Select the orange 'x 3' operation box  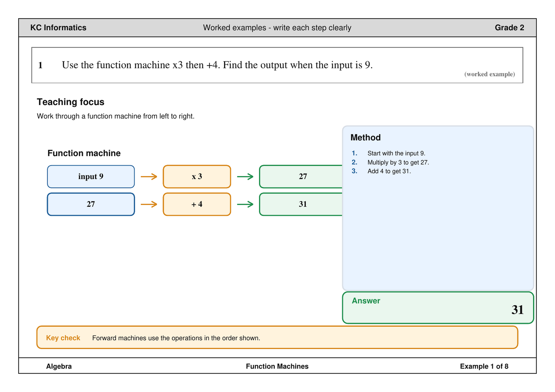[x=197, y=176]
